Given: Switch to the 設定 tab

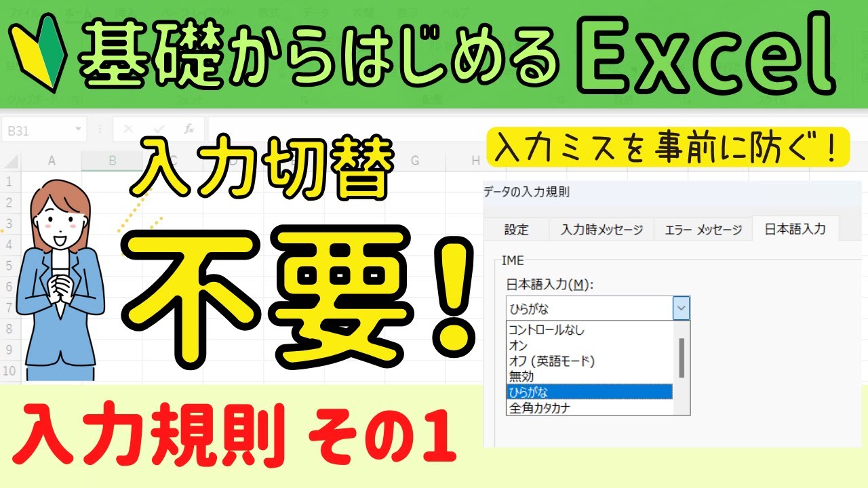Looking at the screenshot, I should (x=516, y=229).
